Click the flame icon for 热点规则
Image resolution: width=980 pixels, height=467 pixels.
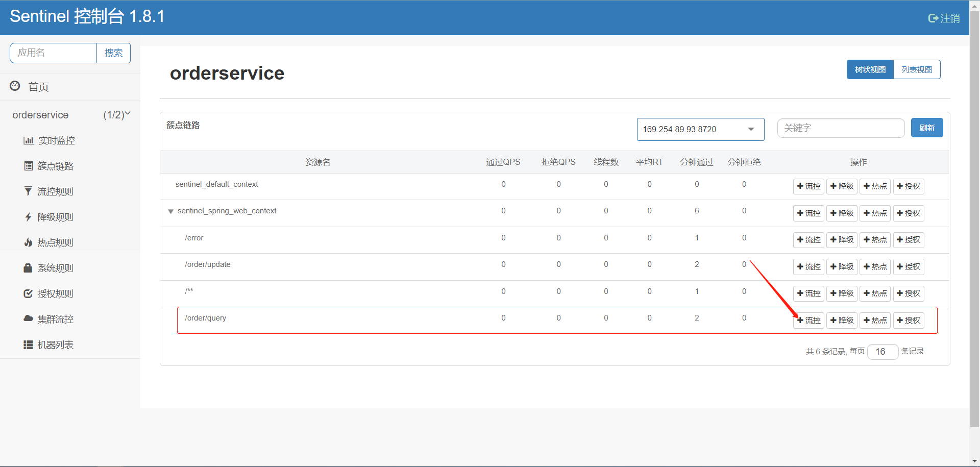coord(28,242)
